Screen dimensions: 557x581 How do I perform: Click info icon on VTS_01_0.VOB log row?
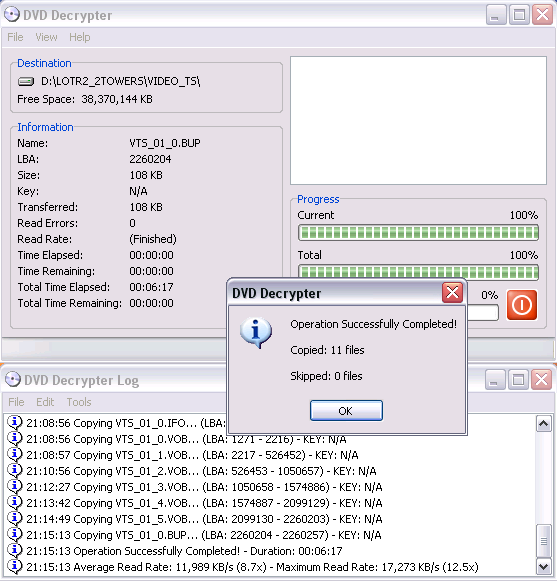(15, 439)
